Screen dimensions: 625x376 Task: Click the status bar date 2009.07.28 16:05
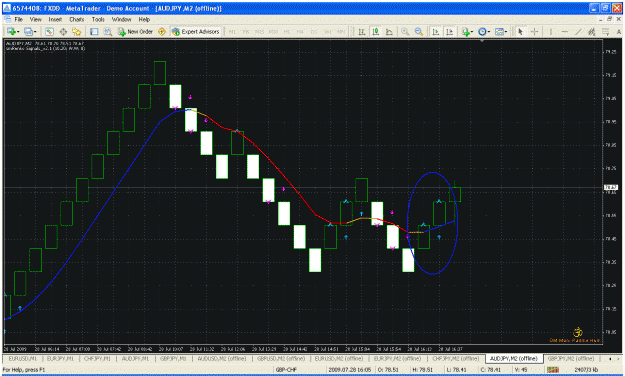coord(350,370)
